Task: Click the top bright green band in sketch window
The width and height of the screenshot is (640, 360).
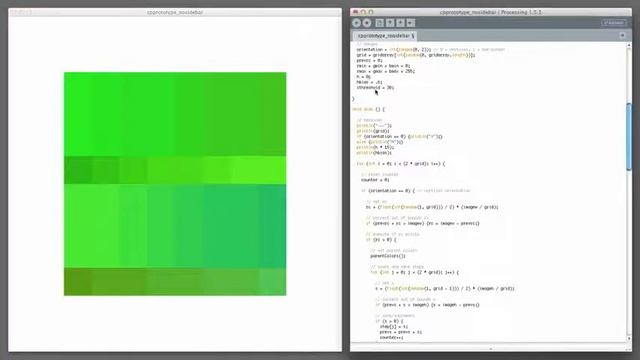Action: [175, 114]
